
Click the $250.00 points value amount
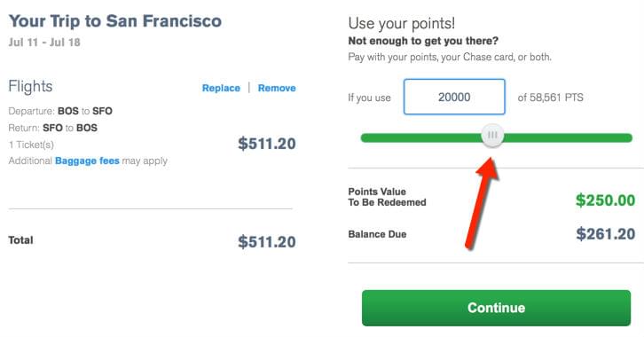605,200
